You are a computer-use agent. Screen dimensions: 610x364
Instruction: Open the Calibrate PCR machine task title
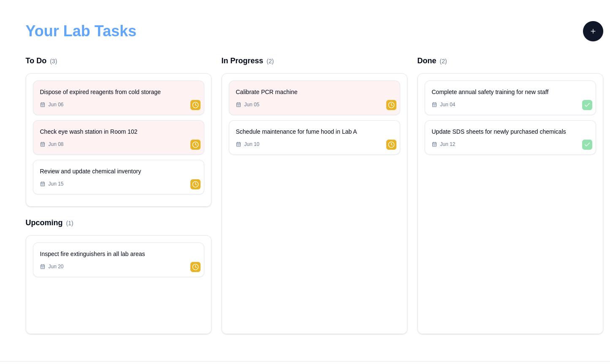tap(266, 92)
